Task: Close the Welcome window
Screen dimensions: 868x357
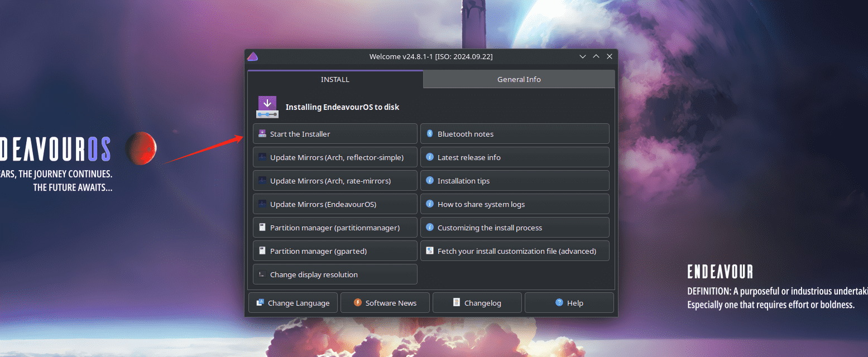Action: (x=610, y=56)
